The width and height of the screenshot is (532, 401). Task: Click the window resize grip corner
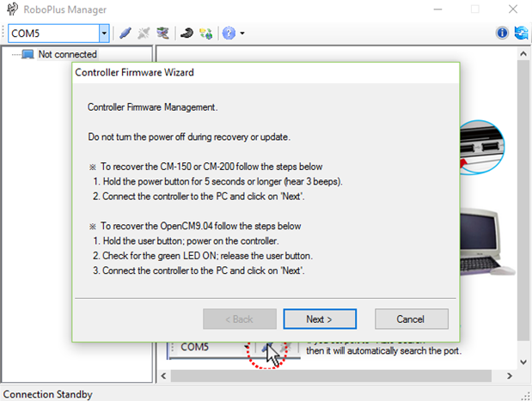pos(527,396)
